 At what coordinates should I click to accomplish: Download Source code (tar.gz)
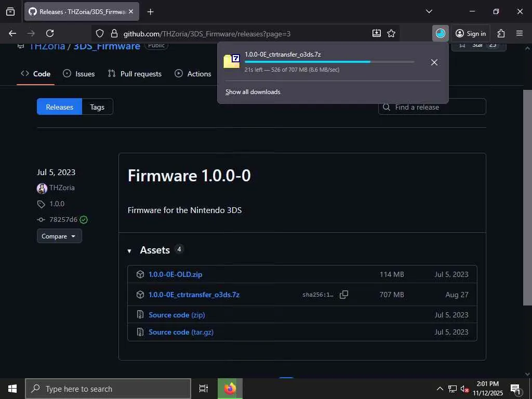click(x=181, y=332)
